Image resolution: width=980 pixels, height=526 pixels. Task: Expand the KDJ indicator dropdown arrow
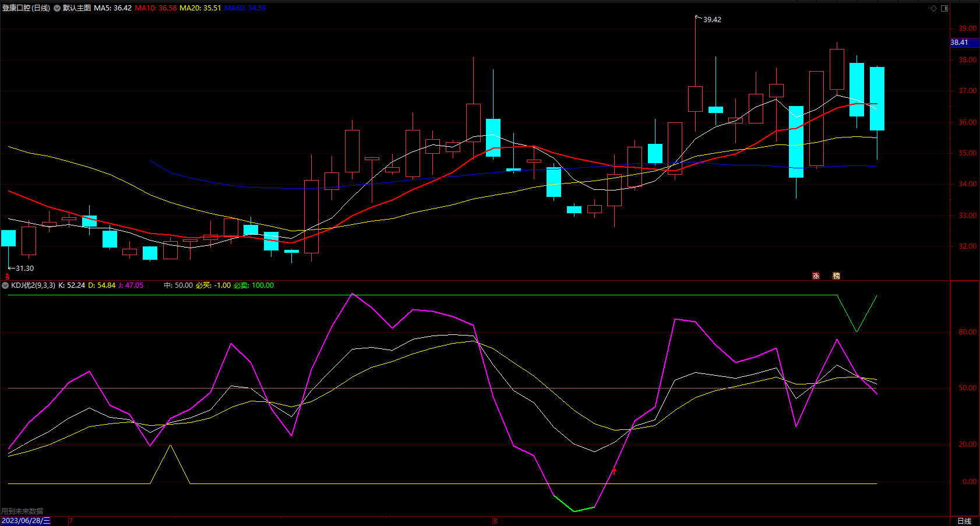[x=5, y=285]
